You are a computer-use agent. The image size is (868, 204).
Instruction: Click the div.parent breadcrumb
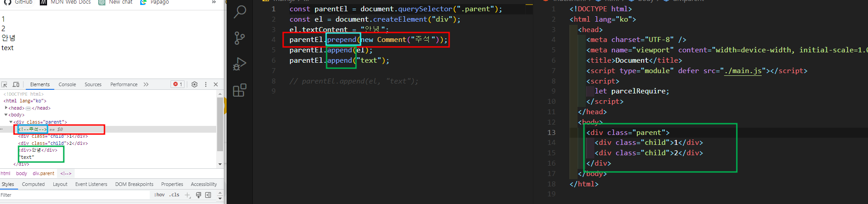[43, 173]
